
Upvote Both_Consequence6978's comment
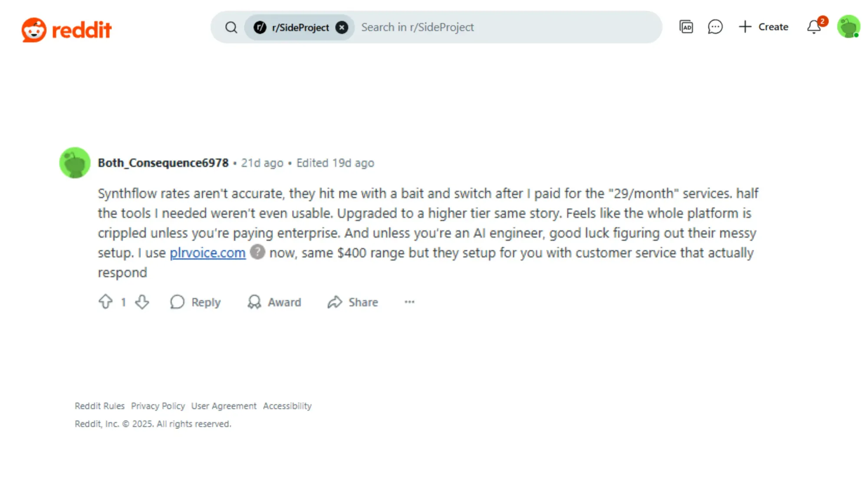pyautogui.click(x=105, y=302)
